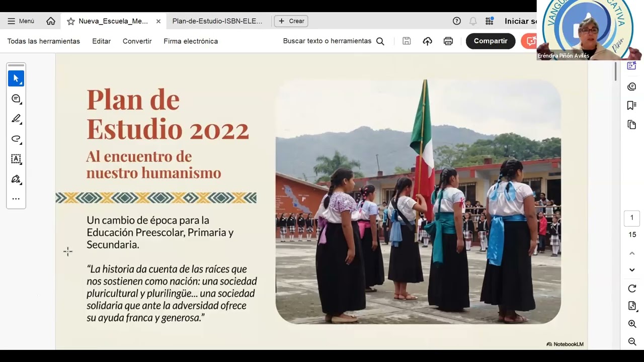Choose the fill and sign tool
The height and width of the screenshot is (362, 644).
point(16,179)
